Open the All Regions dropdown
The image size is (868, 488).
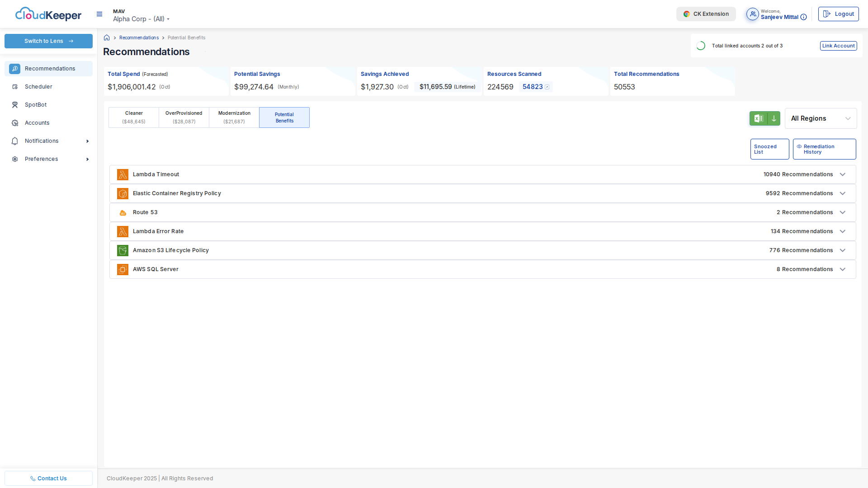point(821,118)
